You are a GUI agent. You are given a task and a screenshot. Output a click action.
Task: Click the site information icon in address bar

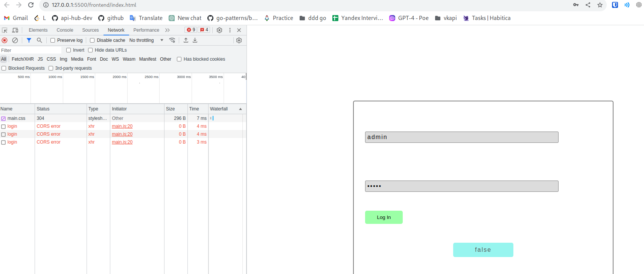[x=46, y=5]
